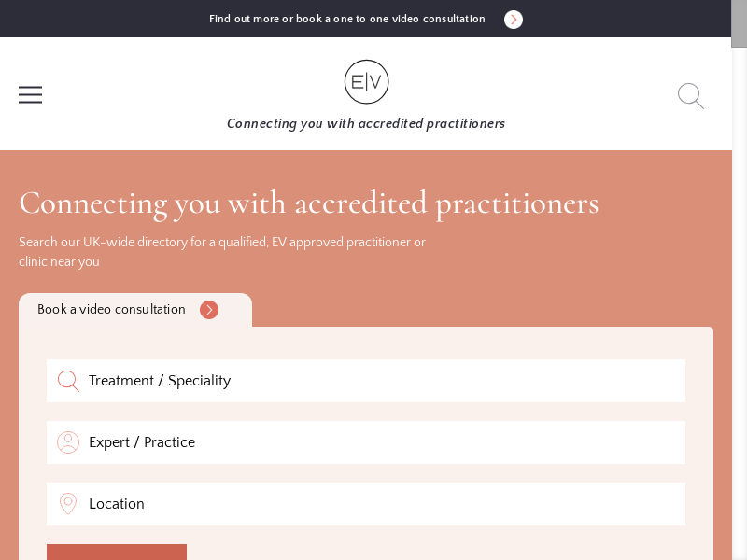This screenshot has height=560, width=747.
Task: Click the dark top announcement bar background
Action: (103, 19)
